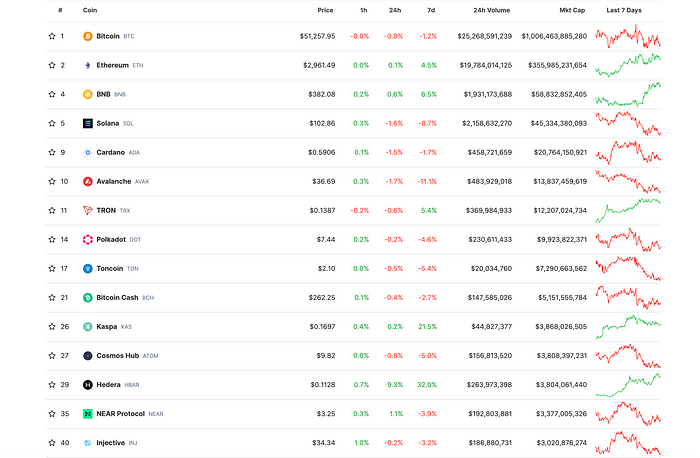Click Hedera 7d change 32.0%
Image resolution: width=700 pixels, height=458 pixels.
pyautogui.click(x=427, y=384)
